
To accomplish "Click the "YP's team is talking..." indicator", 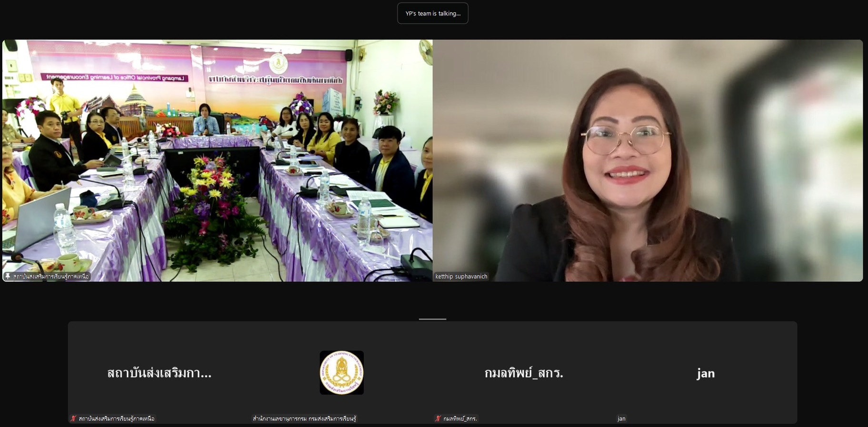I will [433, 13].
